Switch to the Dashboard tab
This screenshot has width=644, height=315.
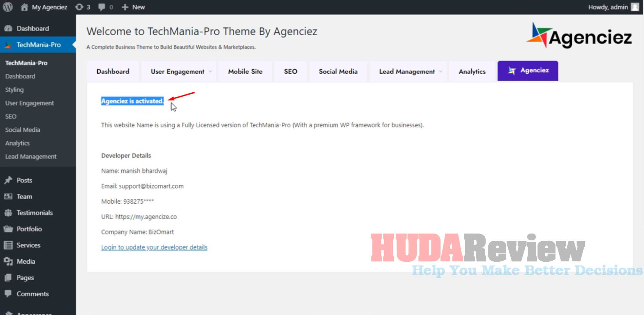click(x=113, y=71)
